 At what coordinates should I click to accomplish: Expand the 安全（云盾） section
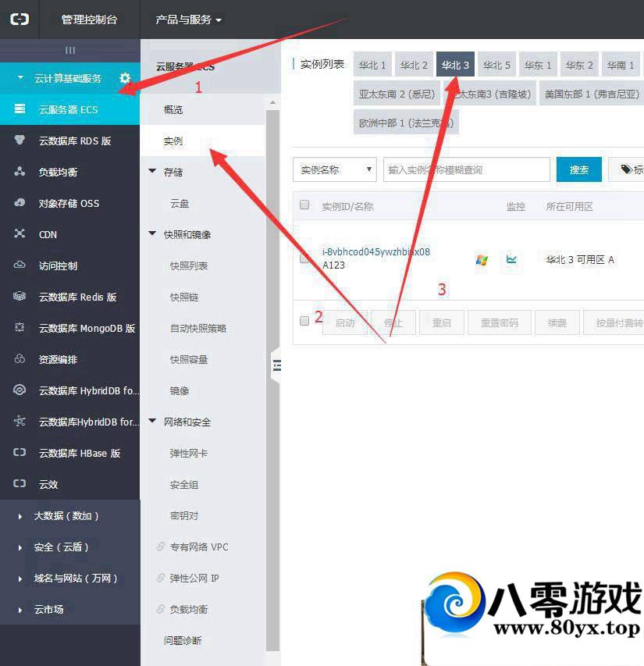click(20, 547)
